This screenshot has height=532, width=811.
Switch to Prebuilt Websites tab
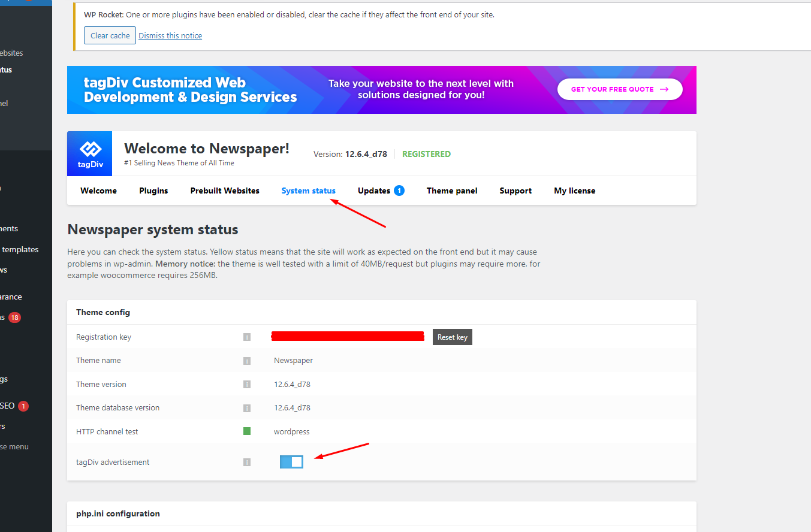pos(225,191)
